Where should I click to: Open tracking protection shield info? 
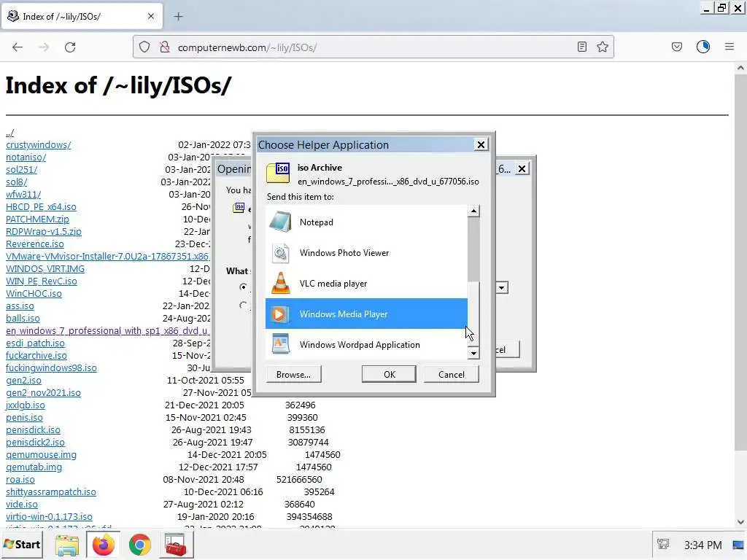click(x=144, y=47)
